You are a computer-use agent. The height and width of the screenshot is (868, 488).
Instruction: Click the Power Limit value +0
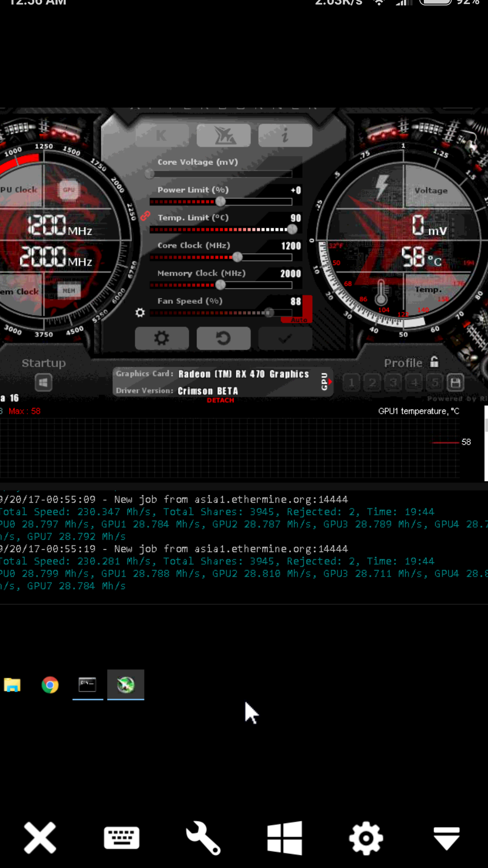(x=296, y=190)
